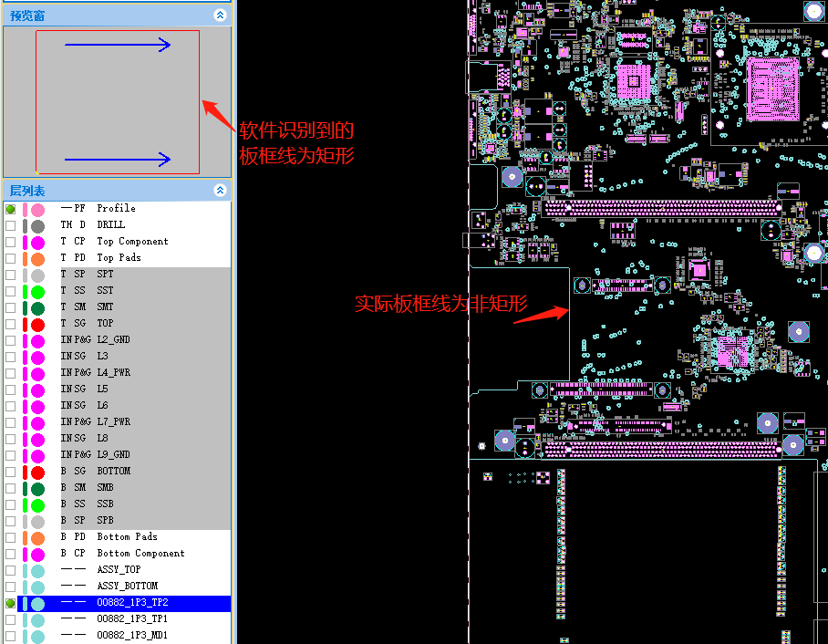Click the pink color circle of Profile layer

coord(37,210)
